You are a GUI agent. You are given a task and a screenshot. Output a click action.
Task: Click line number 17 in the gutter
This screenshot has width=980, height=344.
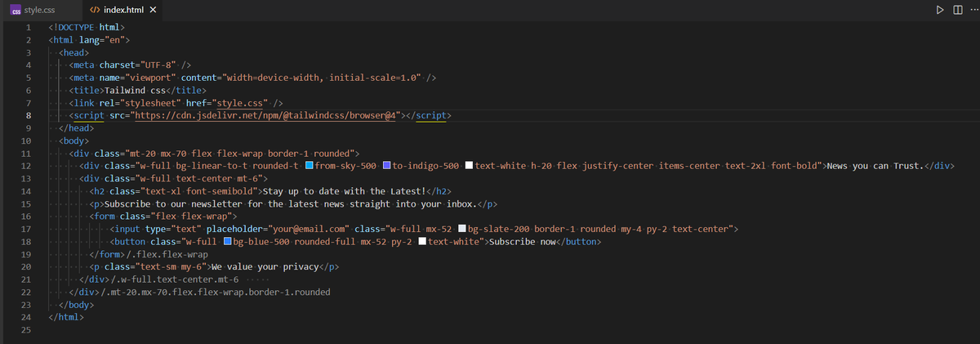click(25, 230)
